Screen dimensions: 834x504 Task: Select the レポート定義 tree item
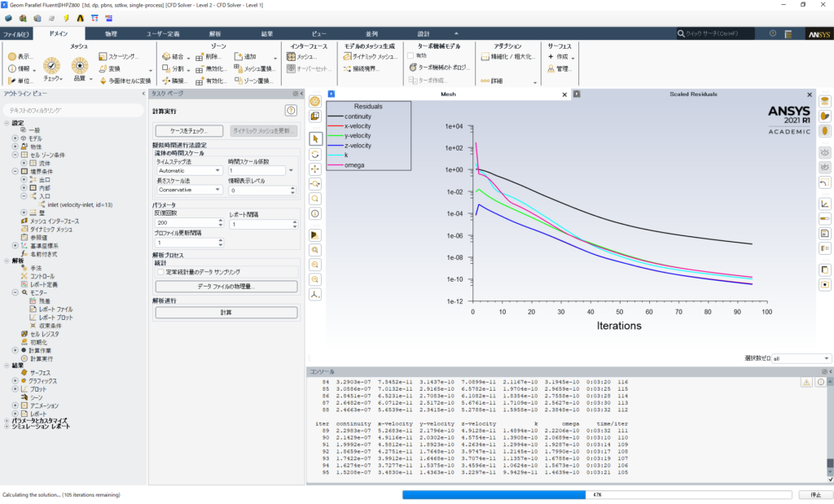[44, 284]
